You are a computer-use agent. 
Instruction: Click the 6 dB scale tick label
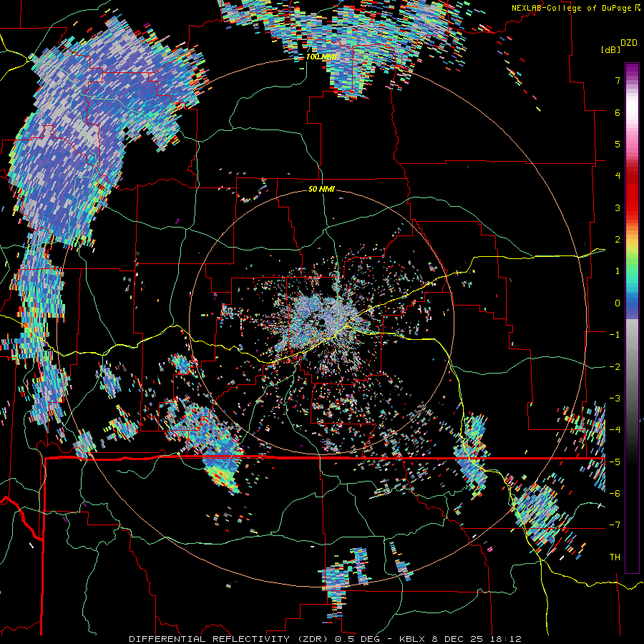[x=618, y=112]
